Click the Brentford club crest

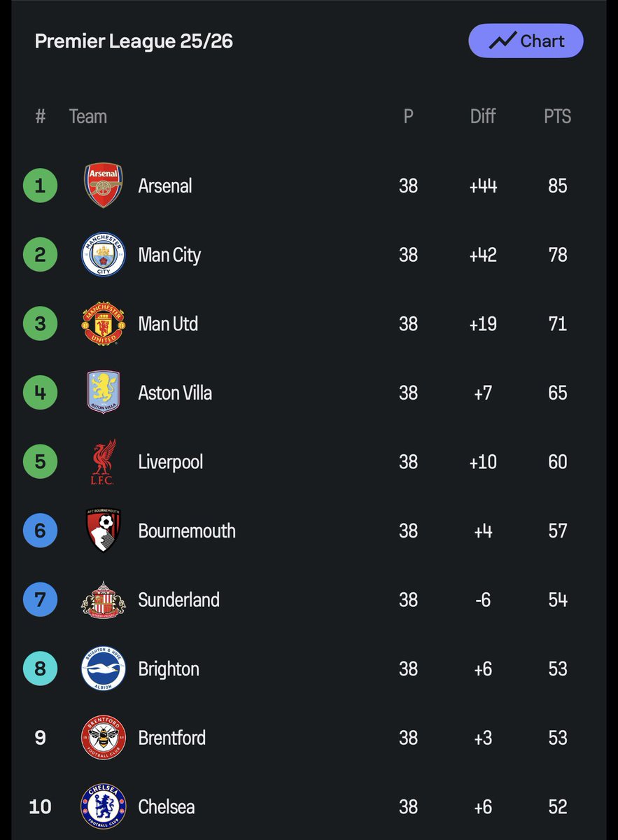pos(104,737)
